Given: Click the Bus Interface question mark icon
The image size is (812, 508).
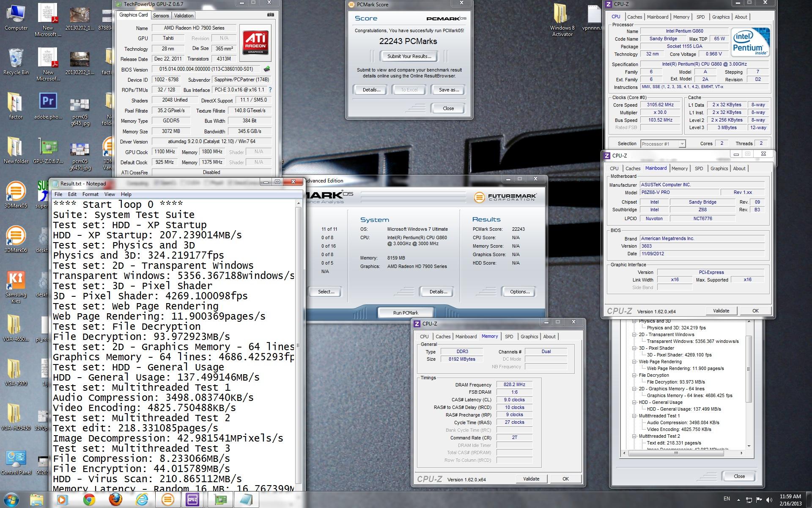Looking at the screenshot, I should (x=270, y=90).
